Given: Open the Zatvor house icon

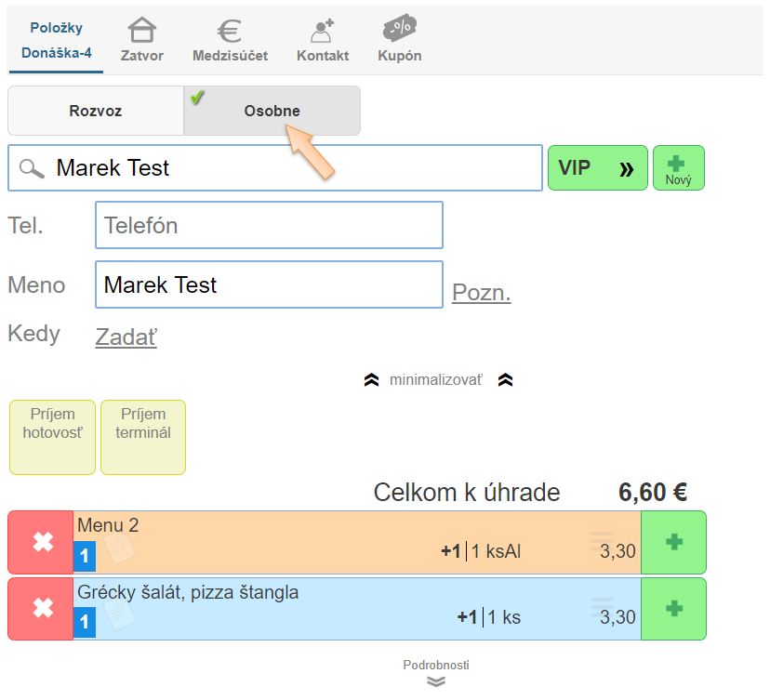Looking at the screenshot, I should (x=141, y=32).
